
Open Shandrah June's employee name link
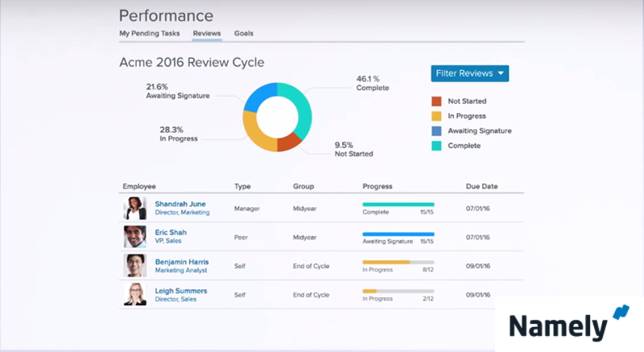click(x=180, y=204)
